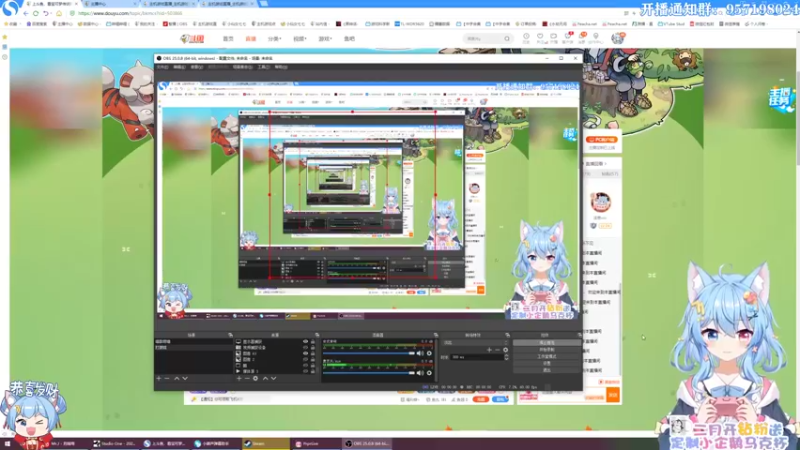Open settings gear of second mixer channel
The width and height of the screenshot is (800, 450).
click(x=429, y=373)
